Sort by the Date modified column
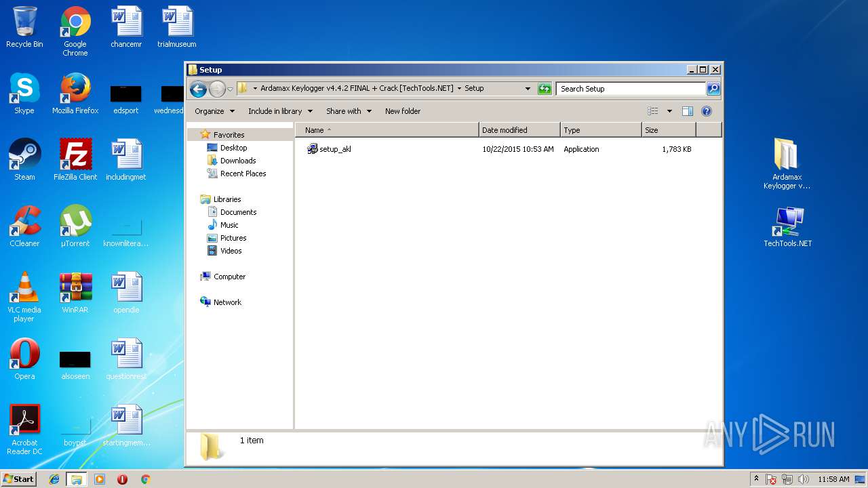This screenshot has height=488, width=868. 519,130
